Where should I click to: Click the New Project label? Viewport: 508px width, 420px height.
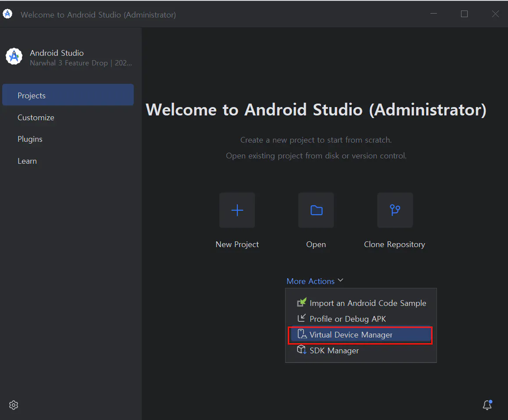point(237,244)
